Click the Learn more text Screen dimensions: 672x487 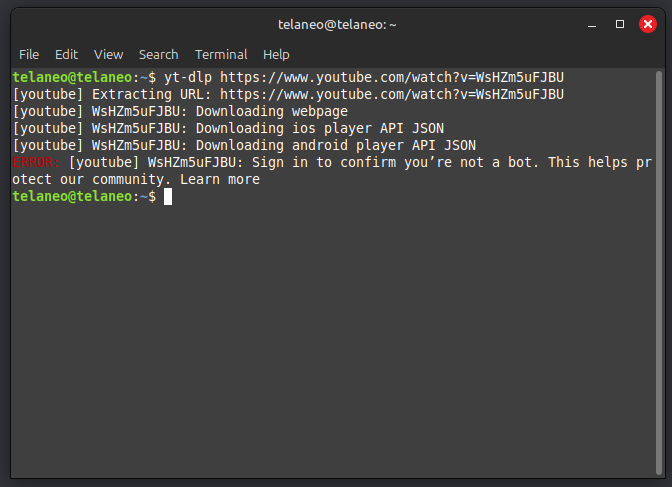pos(220,180)
